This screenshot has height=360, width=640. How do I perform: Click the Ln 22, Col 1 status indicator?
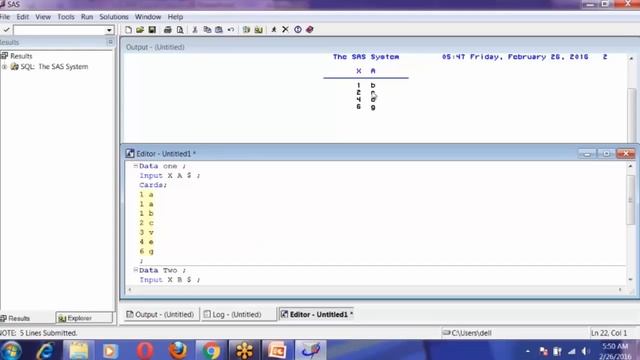609,333
